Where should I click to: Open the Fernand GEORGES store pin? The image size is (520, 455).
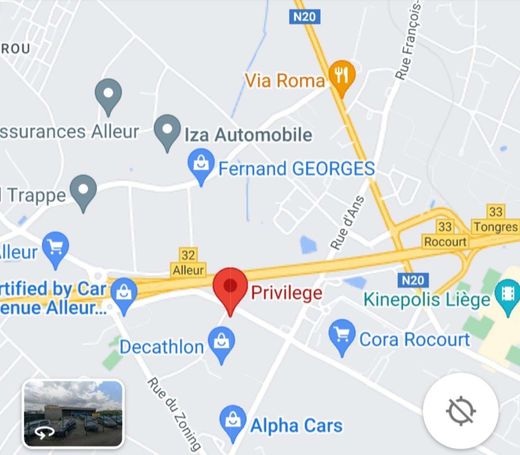pyautogui.click(x=201, y=167)
